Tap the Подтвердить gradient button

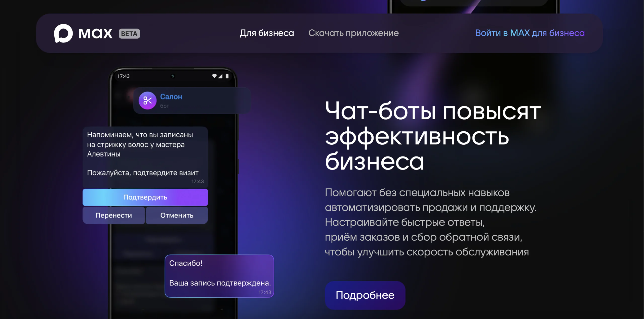[145, 197]
